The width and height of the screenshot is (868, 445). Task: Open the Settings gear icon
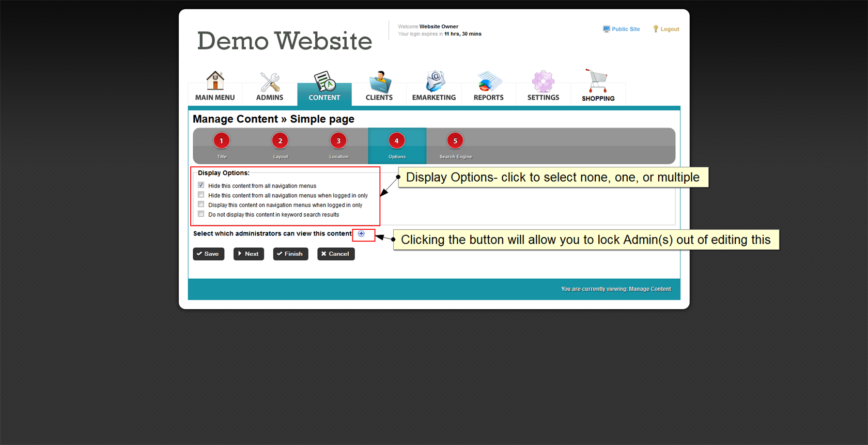[543, 82]
